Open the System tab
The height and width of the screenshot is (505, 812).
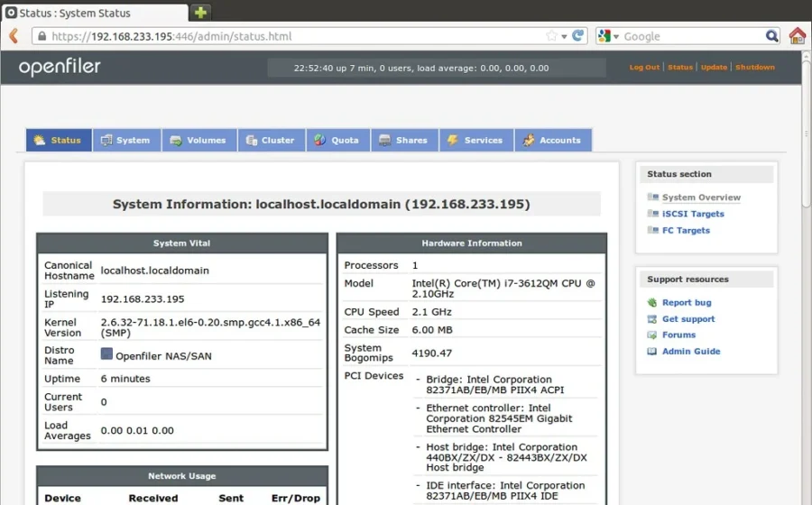tap(127, 140)
